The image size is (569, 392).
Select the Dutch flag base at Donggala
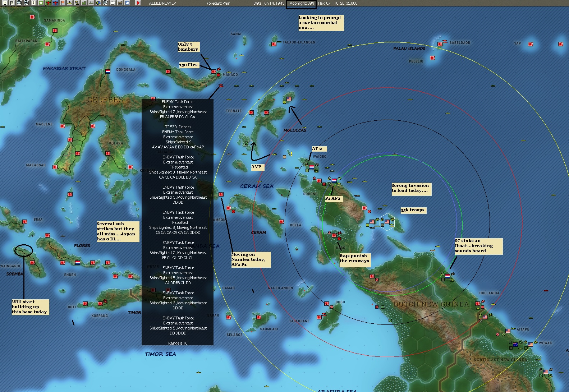tap(107, 71)
